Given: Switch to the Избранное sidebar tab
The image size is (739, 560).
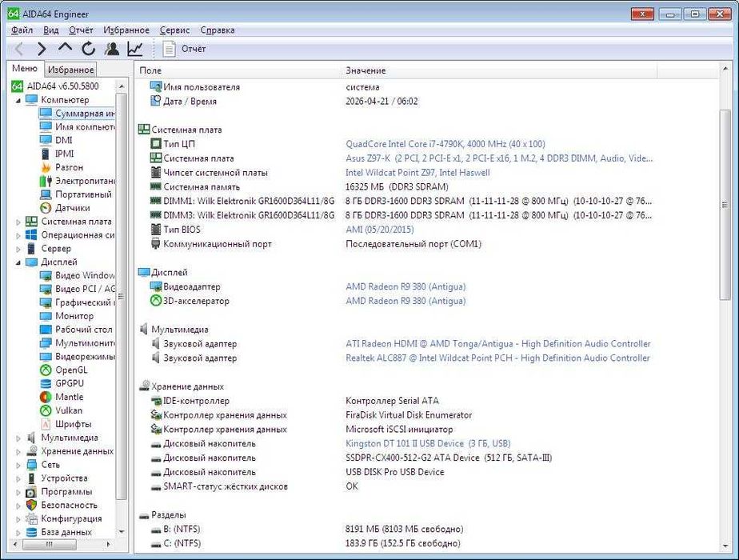Looking at the screenshot, I should 70,70.
